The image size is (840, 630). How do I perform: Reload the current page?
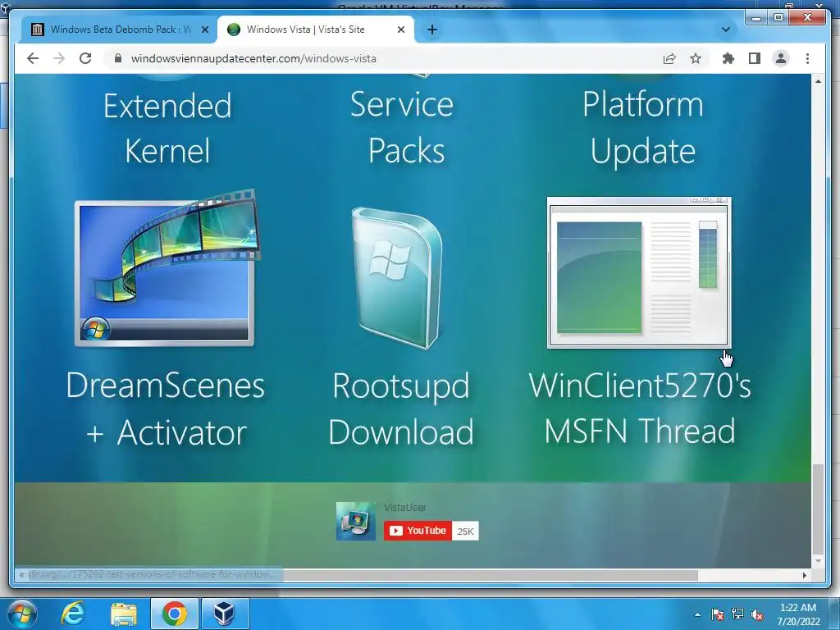coord(85,58)
